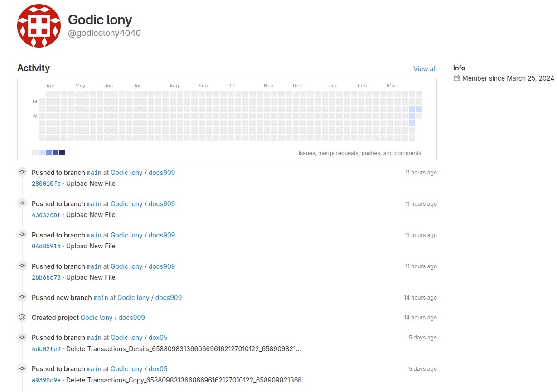Open commit 04d85915

click(46, 246)
